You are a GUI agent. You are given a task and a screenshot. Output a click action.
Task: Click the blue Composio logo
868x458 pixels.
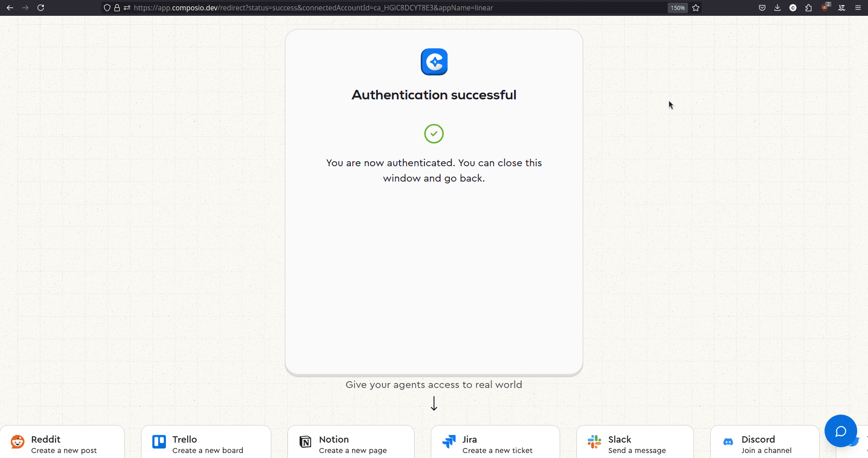434,62
